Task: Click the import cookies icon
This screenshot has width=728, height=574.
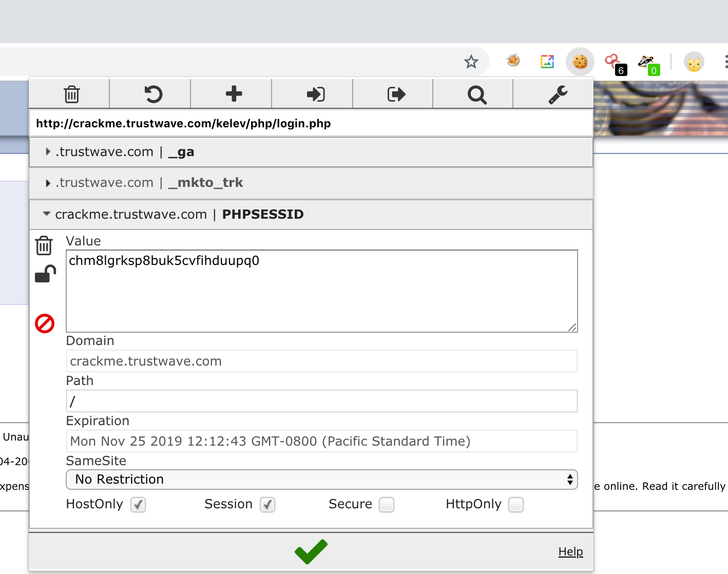Action: (x=315, y=94)
